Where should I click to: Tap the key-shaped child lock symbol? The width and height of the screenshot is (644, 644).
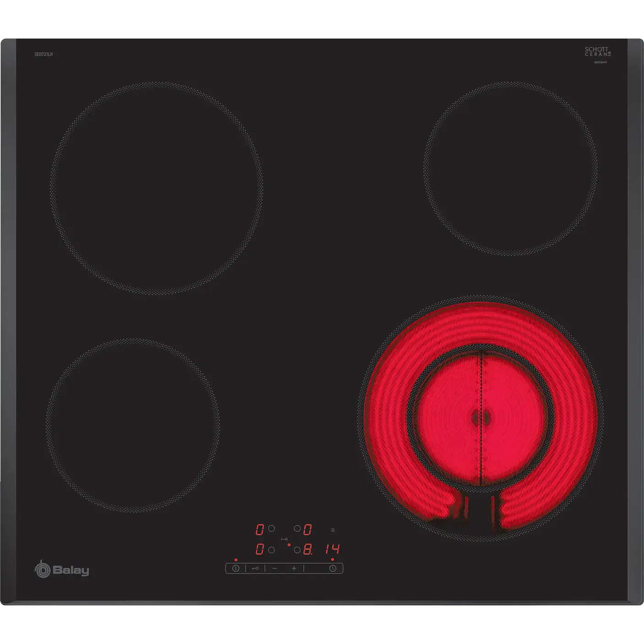[x=255, y=568]
